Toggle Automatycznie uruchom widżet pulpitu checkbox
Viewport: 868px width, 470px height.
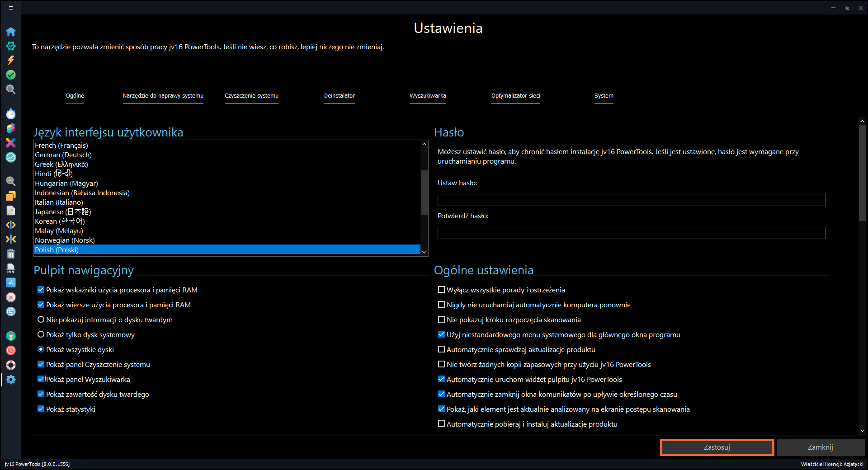(441, 379)
